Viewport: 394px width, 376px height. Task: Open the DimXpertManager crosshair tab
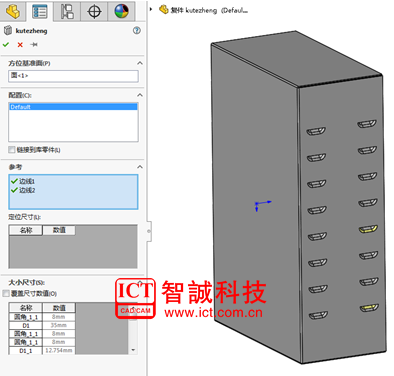coord(94,11)
